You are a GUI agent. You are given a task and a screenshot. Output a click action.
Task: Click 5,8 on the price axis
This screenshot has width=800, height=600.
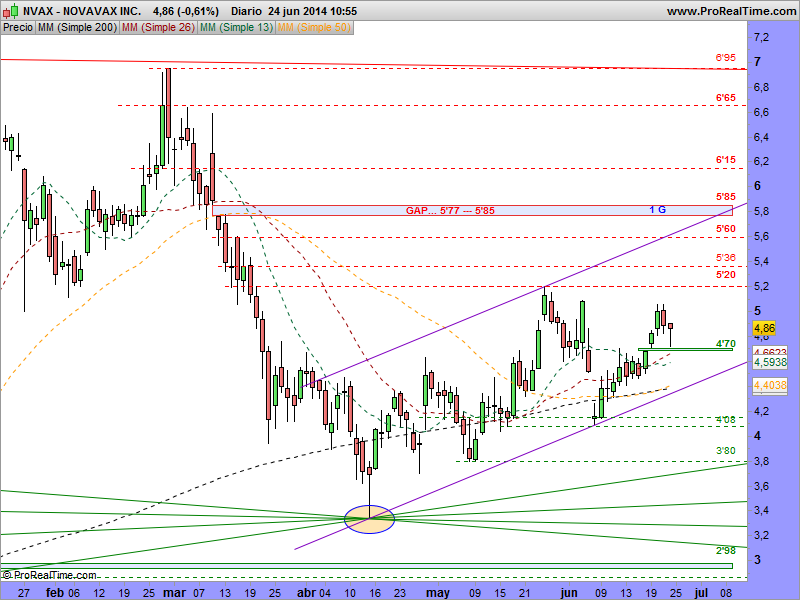(x=761, y=211)
